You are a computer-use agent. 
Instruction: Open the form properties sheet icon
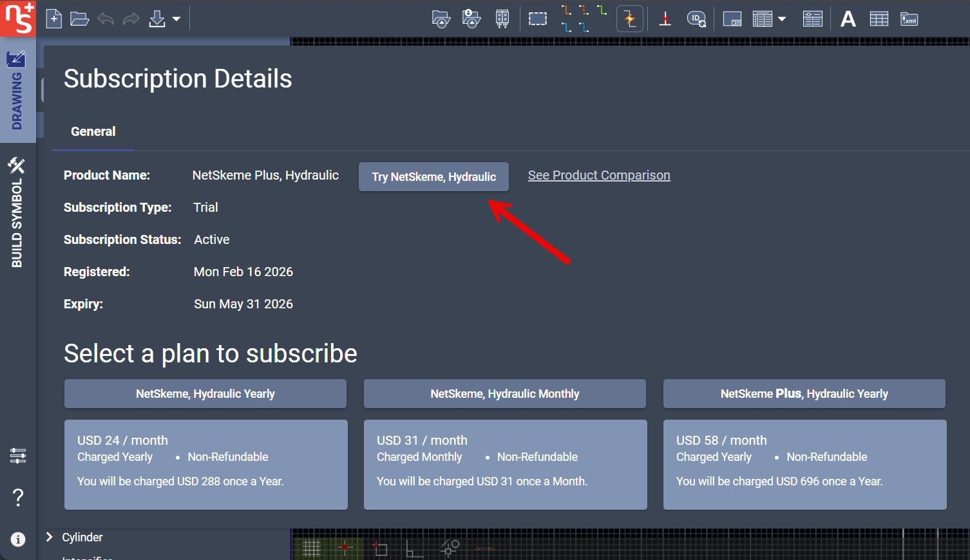813,19
